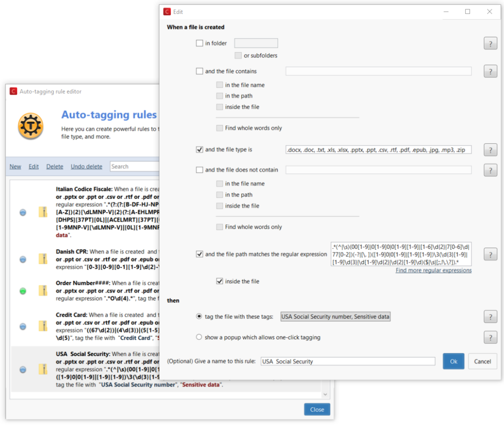The height and width of the screenshot is (426, 504).
Task: Click the help icon beside tag the file with these tags
Action: [490, 317]
